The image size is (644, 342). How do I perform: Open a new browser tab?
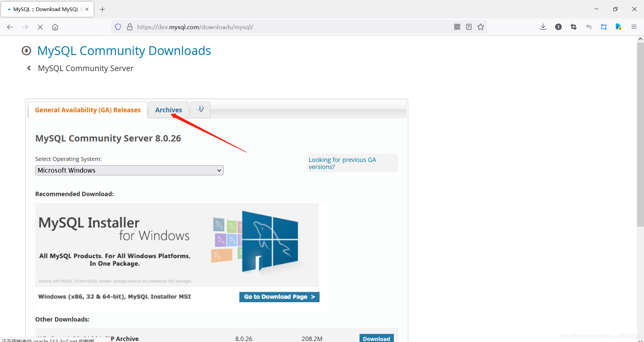point(103,9)
